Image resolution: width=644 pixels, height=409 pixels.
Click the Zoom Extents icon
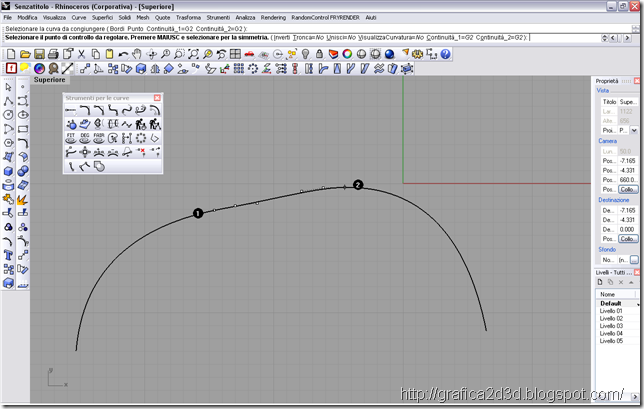[193, 54]
